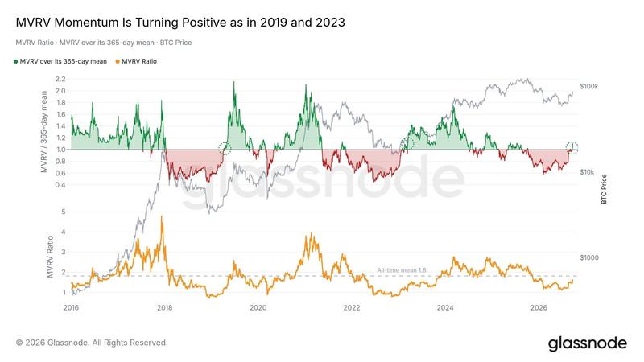Click the 2018 x-axis label
The image size is (644, 362).
coord(165,307)
